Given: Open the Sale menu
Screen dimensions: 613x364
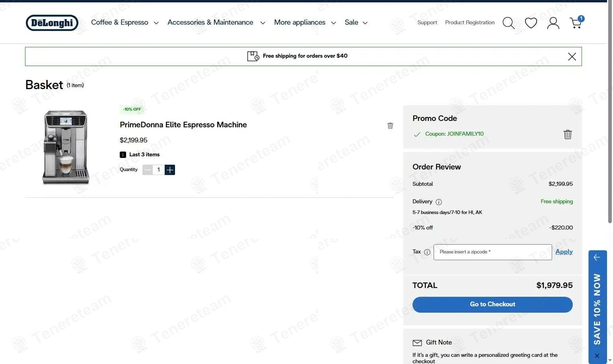Looking at the screenshot, I should [356, 23].
